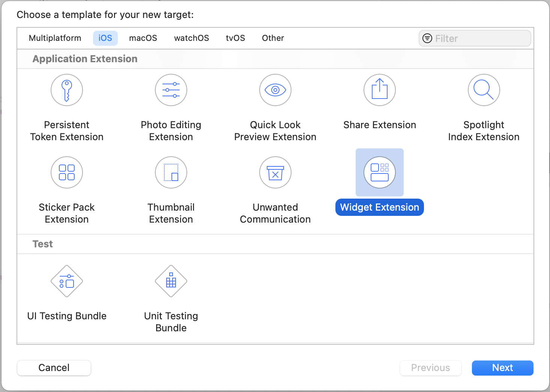Pick the Thumbnail Extension template icon
The image size is (550, 392).
[171, 172]
